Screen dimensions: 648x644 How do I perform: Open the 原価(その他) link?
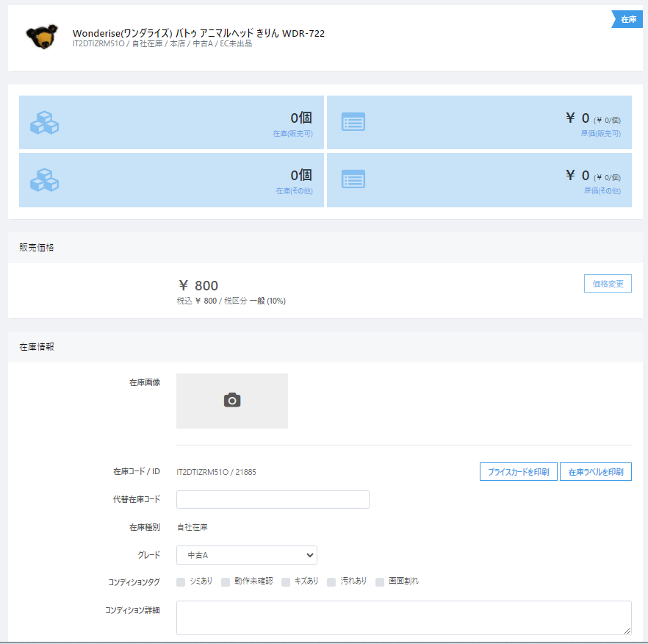(602, 190)
